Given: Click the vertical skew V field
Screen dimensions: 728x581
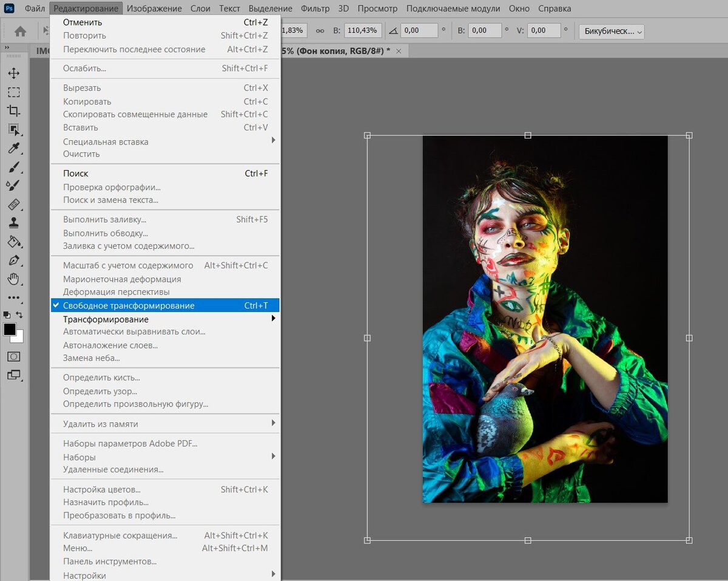Looking at the screenshot, I should (545, 30).
